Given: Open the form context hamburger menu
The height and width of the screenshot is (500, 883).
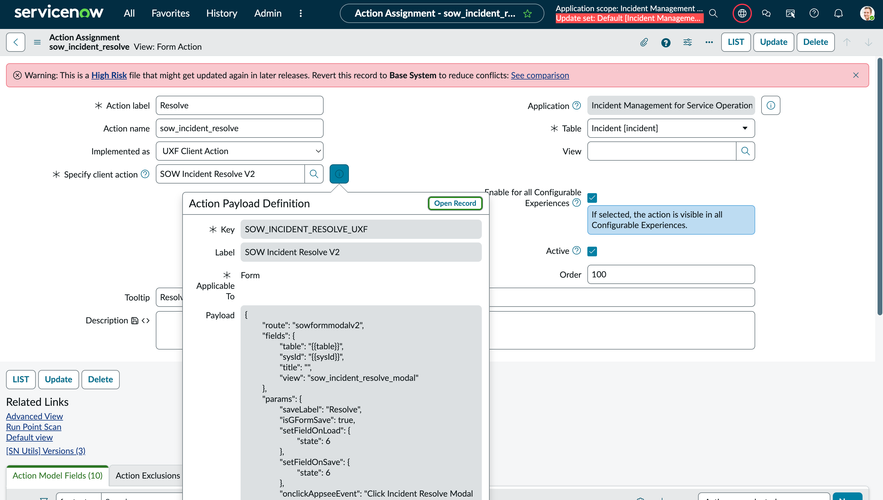Looking at the screenshot, I should 37,42.
